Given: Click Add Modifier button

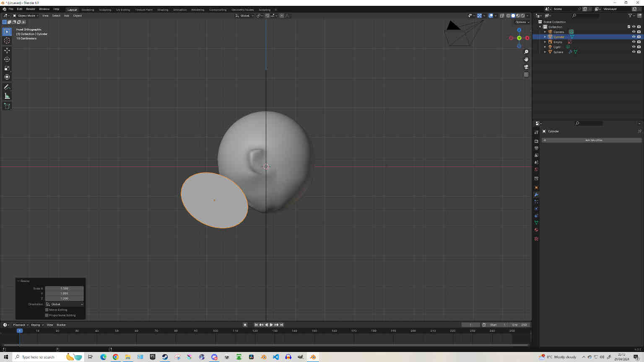Looking at the screenshot, I should pyautogui.click(x=592, y=140).
